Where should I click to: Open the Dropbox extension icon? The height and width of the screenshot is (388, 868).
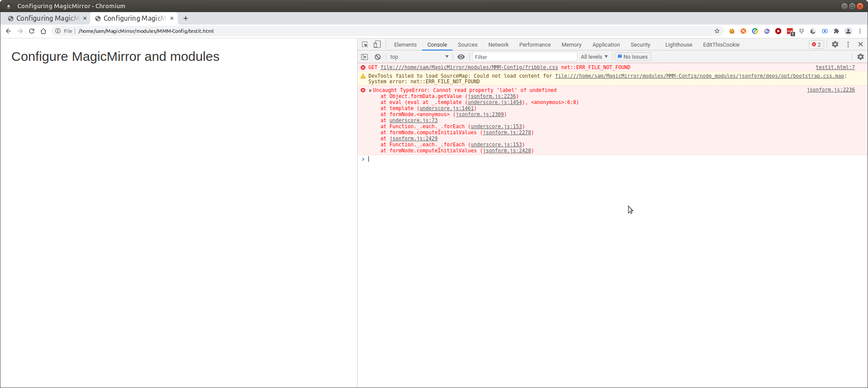pyautogui.click(x=802, y=31)
